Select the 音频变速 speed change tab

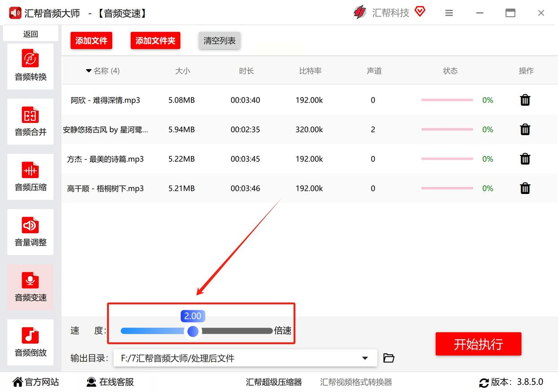click(x=31, y=287)
